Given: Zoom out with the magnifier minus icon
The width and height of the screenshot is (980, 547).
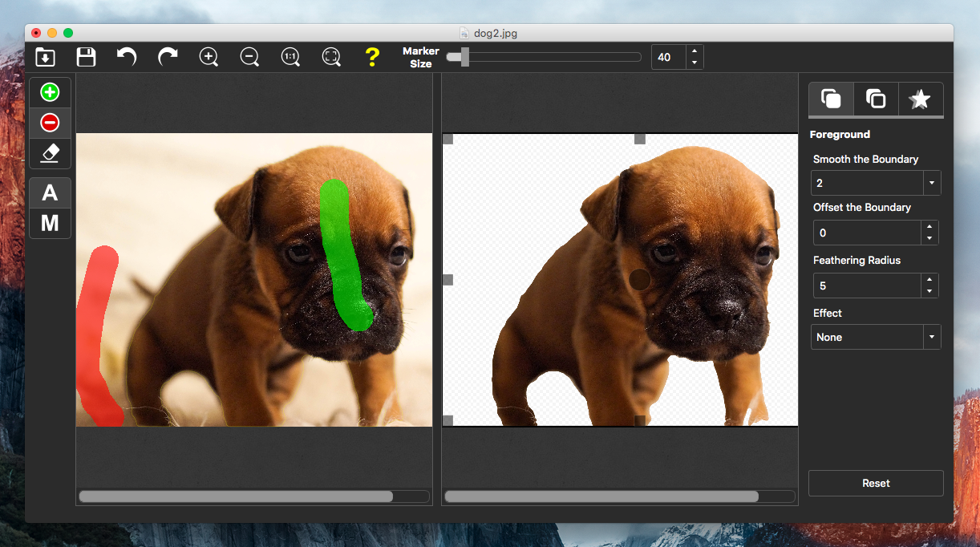Looking at the screenshot, I should [249, 57].
